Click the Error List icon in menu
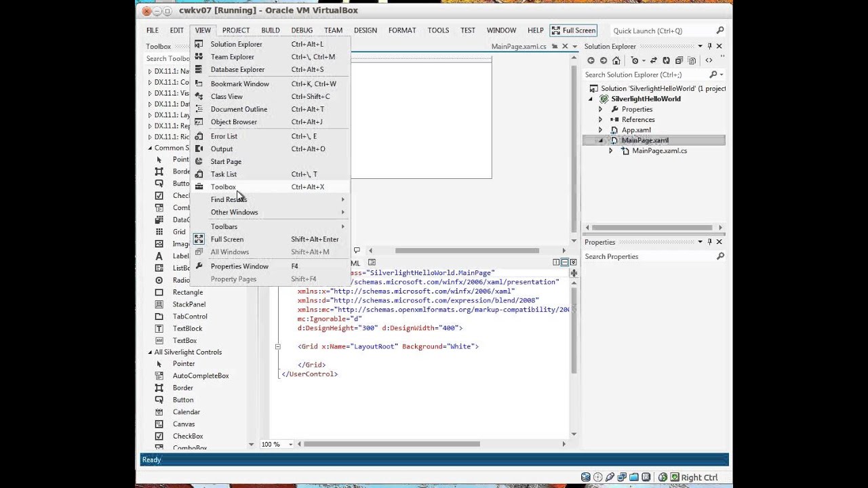The height and width of the screenshot is (488, 868). click(199, 136)
